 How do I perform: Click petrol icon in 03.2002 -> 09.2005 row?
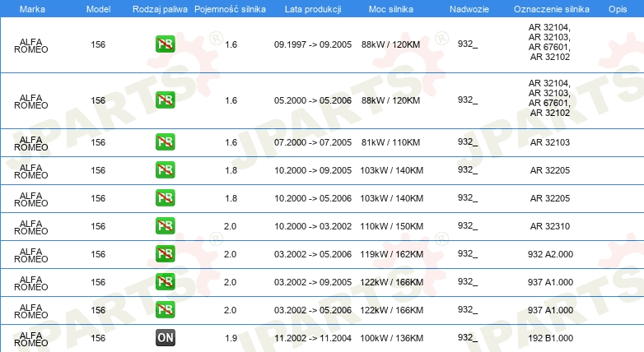[x=165, y=281]
